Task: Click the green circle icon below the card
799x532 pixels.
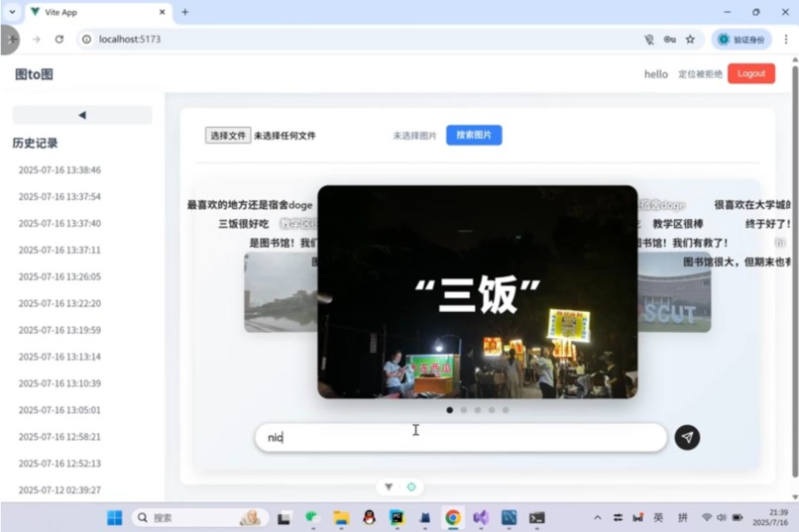Action: 411,487
